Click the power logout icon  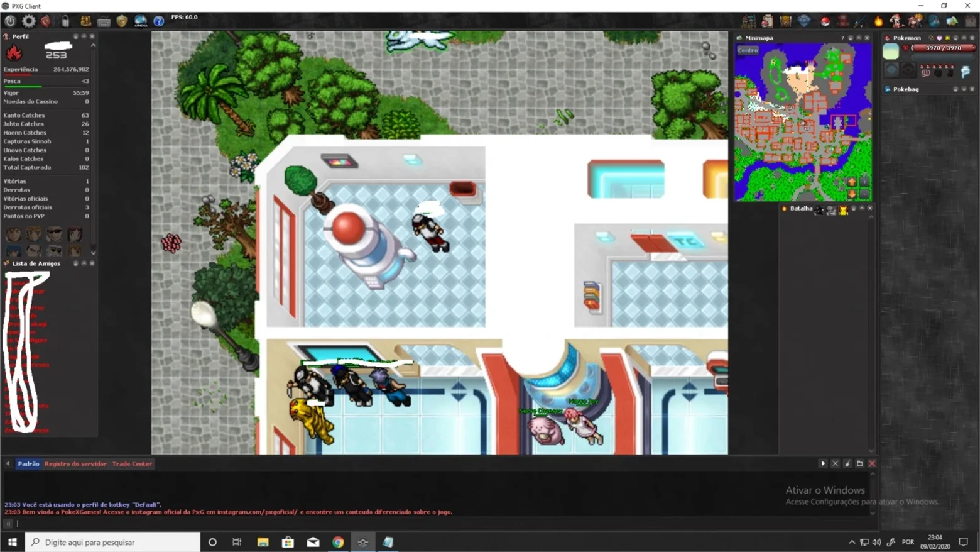pos(10,21)
